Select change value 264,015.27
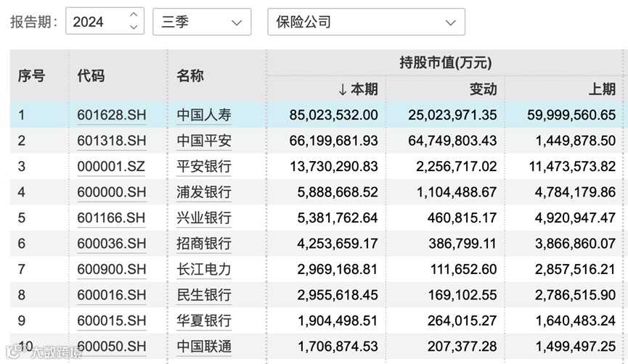The image size is (628, 364). coord(462,320)
